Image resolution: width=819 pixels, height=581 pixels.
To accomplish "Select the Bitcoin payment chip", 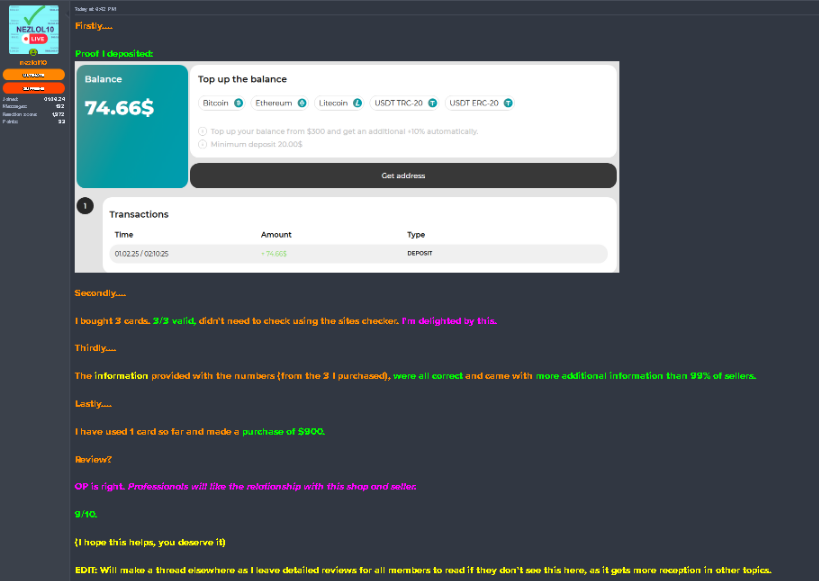I will 222,103.
